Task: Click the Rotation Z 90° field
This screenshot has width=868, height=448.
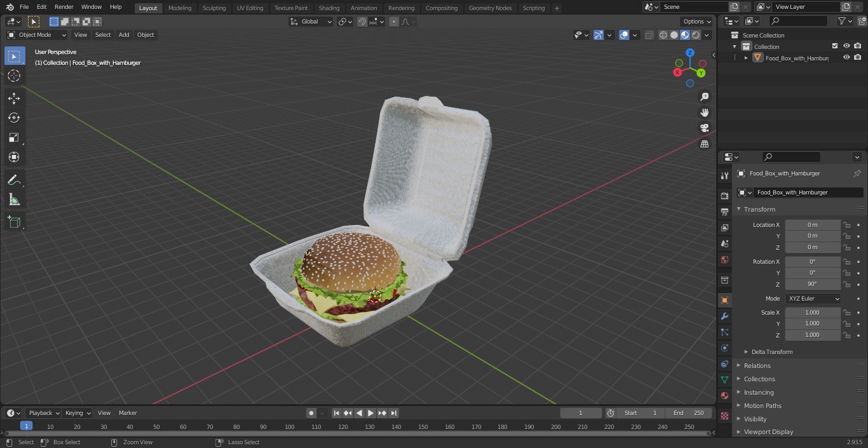Action: (x=813, y=284)
